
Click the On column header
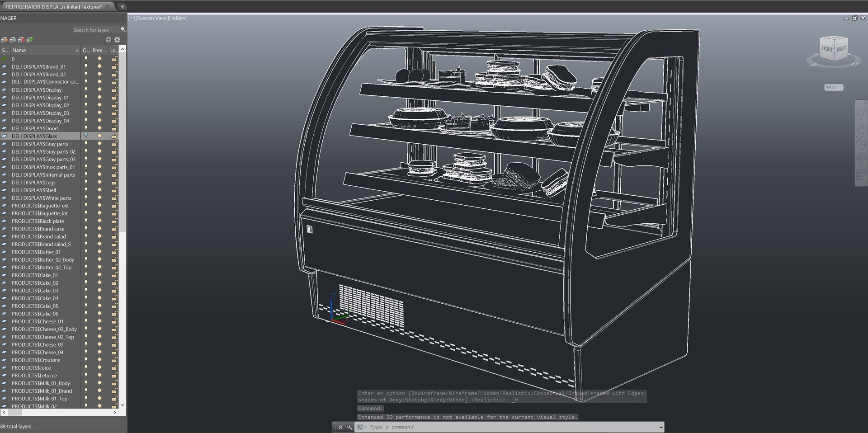86,50
